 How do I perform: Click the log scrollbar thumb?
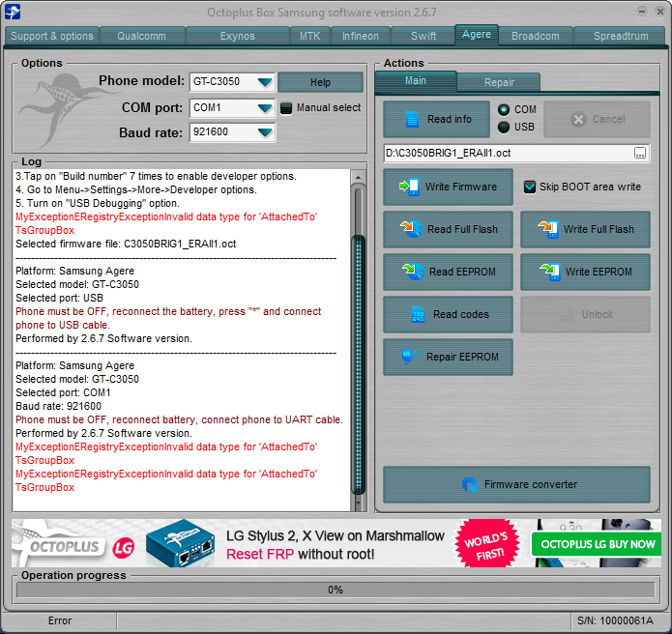[x=359, y=364]
